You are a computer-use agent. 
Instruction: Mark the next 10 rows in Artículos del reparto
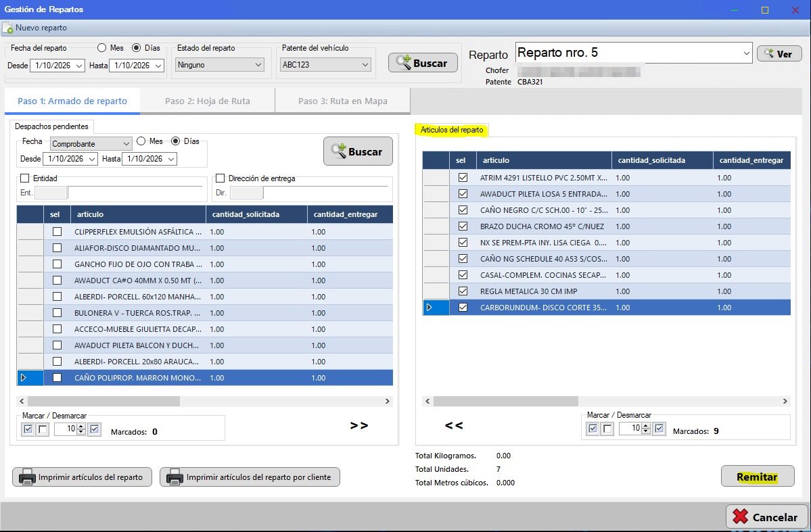click(x=659, y=429)
